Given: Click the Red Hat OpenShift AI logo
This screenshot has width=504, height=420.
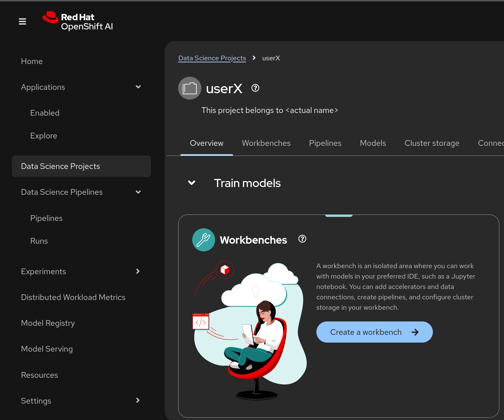Looking at the screenshot, I should coord(78,21).
